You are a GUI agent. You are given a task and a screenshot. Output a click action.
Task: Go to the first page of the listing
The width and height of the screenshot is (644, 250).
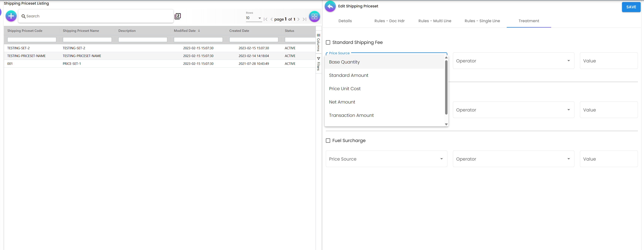tap(265, 19)
